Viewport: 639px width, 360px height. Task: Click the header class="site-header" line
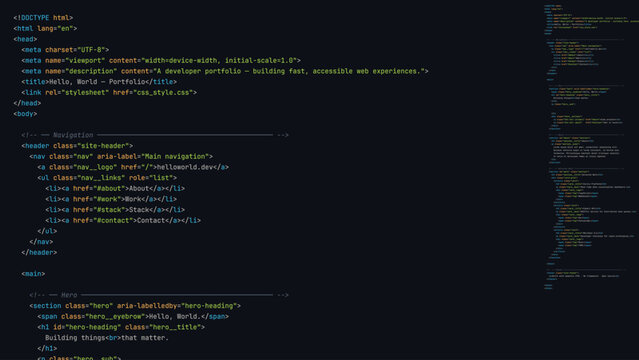pos(77,146)
